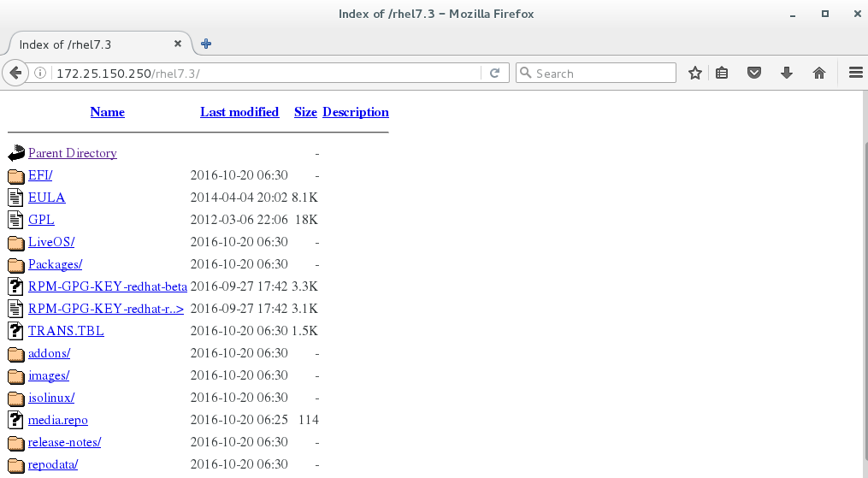Close the Index of /rhel7.3 tab
Viewport: 868px width, 478px height.
[178, 44]
